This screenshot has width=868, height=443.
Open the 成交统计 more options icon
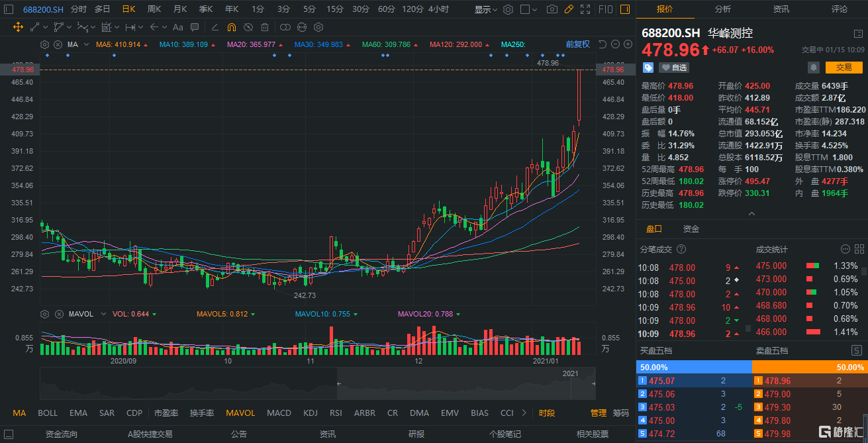point(845,249)
